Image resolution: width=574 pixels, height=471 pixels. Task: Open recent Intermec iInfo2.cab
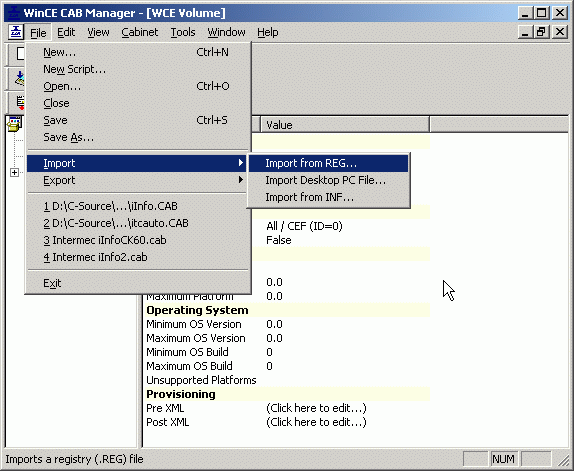click(x=138, y=257)
